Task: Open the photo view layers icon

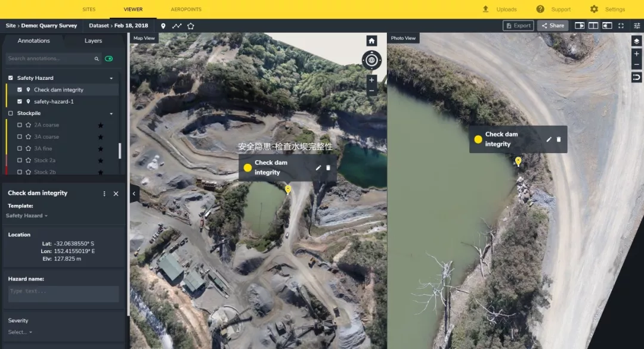Action: point(636,41)
